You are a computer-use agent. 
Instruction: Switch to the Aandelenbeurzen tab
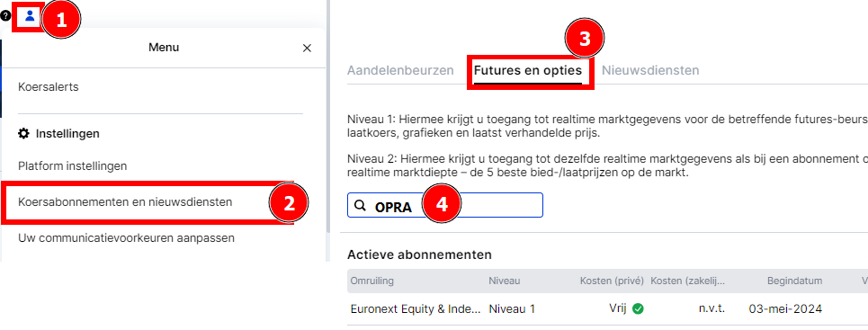(x=400, y=70)
